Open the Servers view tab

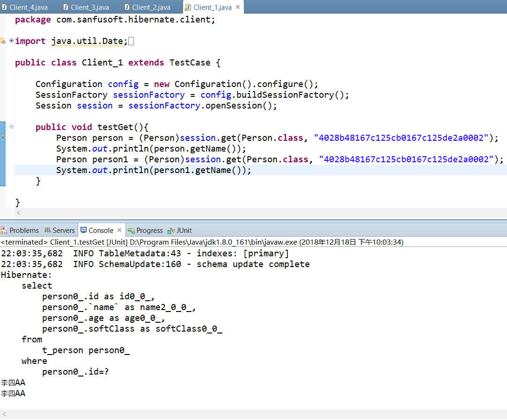pyautogui.click(x=60, y=231)
